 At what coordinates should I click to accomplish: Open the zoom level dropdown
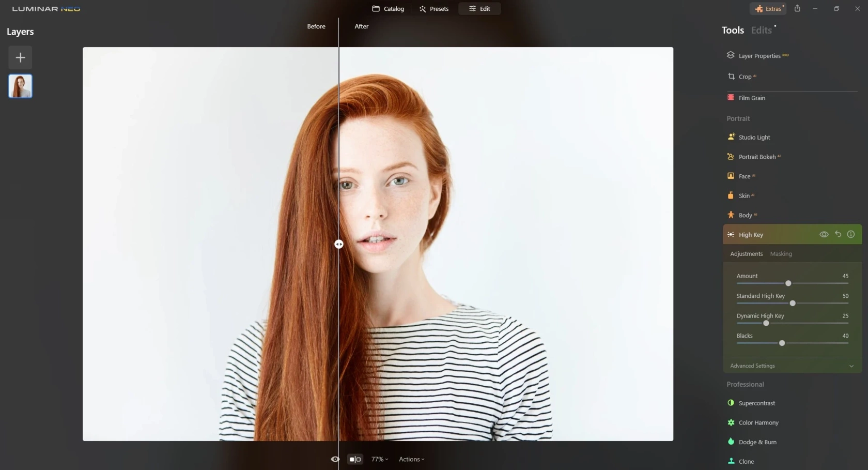point(379,459)
